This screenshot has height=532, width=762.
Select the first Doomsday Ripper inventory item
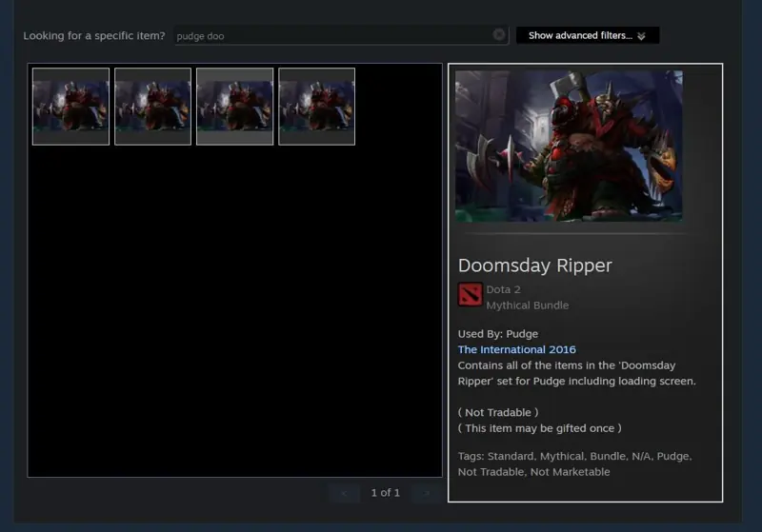pos(70,107)
